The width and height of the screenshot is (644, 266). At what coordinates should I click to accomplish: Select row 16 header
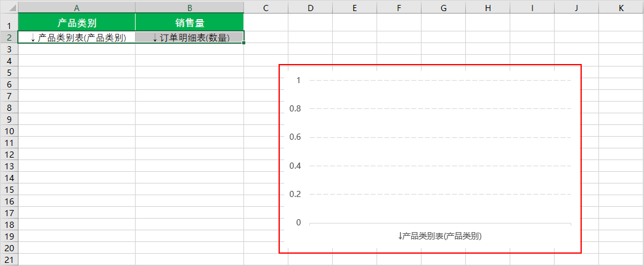tap(9, 201)
